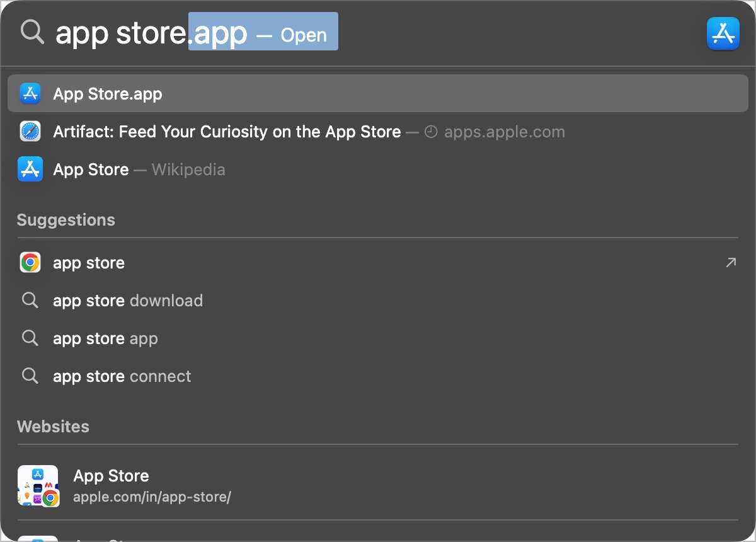Click the arrow icon on app store suggestion

[x=731, y=262]
